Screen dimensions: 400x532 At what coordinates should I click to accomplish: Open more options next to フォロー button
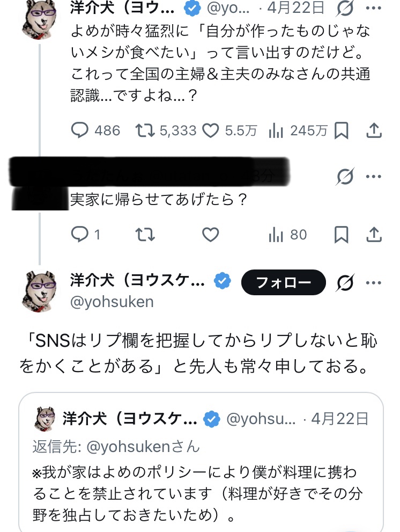(374, 282)
